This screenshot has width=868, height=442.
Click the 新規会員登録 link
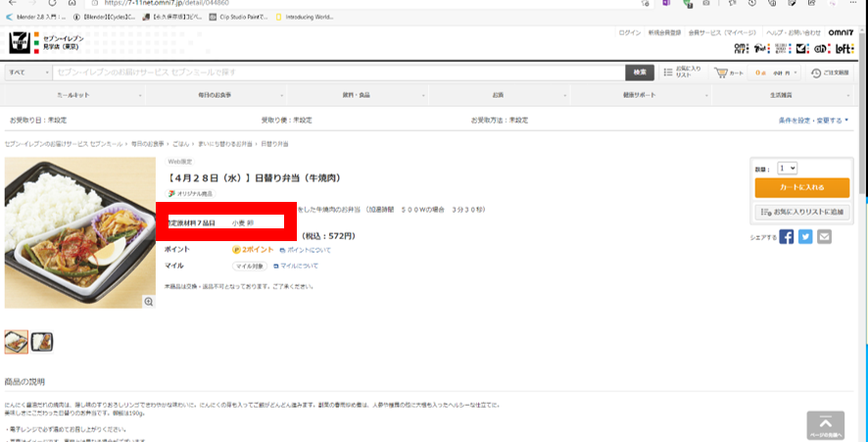pyautogui.click(x=665, y=33)
